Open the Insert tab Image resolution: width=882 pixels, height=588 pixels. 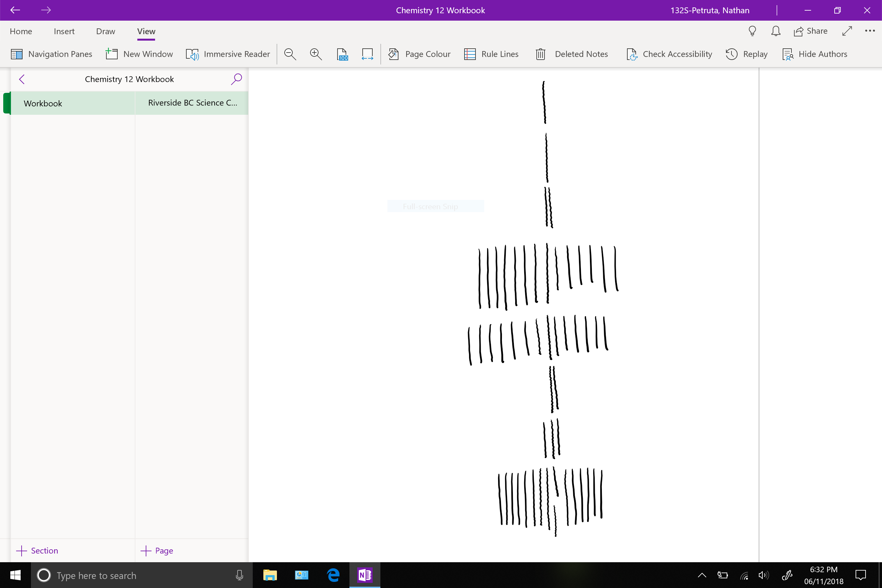(64, 32)
